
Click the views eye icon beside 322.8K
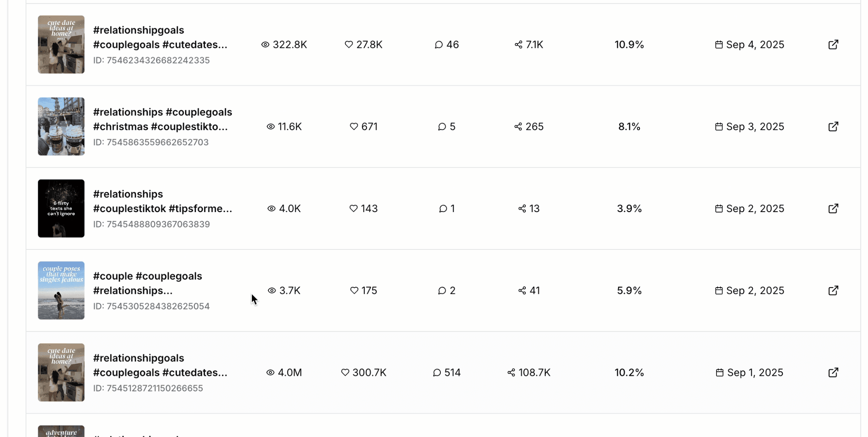pos(265,45)
